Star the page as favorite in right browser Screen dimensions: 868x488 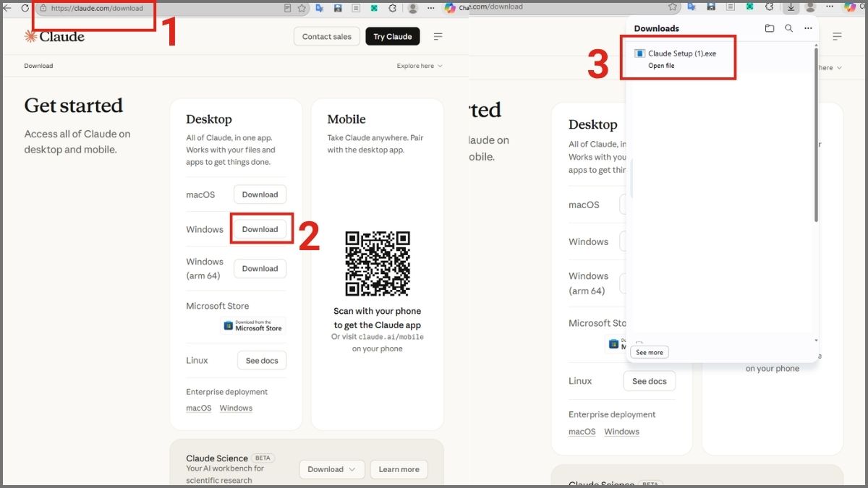point(673,7)
